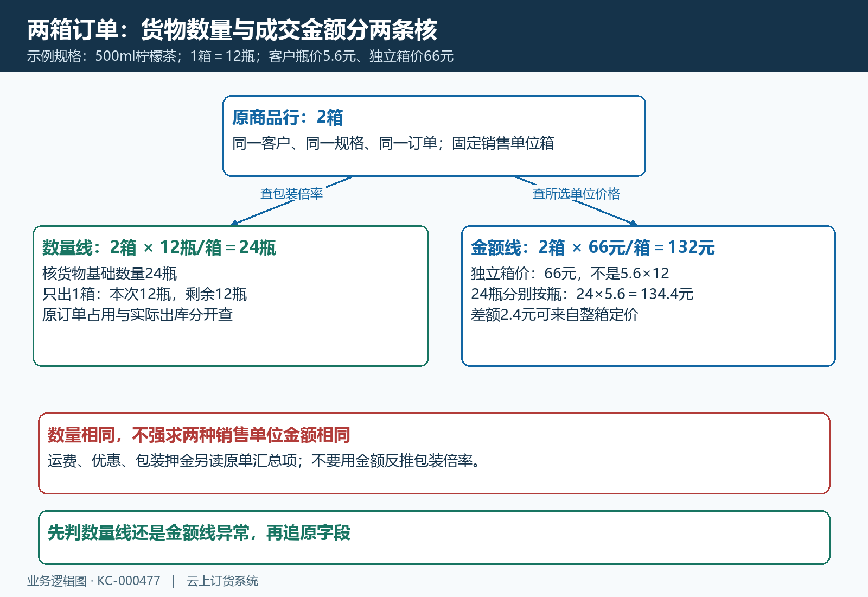Click the line 同一客户、同一规格、同一订单；固定销售单位箱

(x=393, y=143)
